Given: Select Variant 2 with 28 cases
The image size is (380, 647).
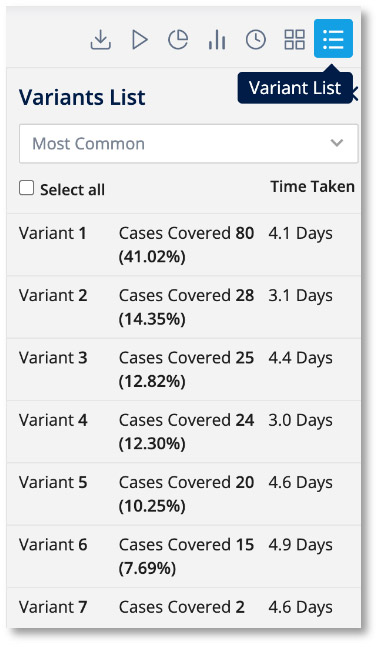Looking at the screenshot, I should click(x=184, y=307).
